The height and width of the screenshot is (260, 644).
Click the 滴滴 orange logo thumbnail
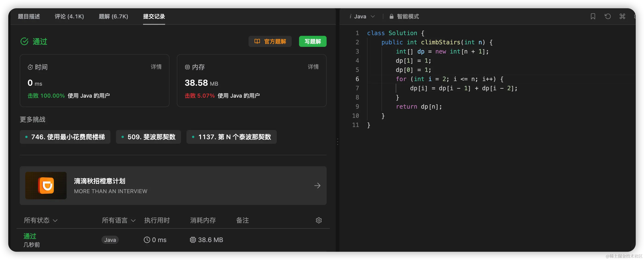[x=46, y=186]
